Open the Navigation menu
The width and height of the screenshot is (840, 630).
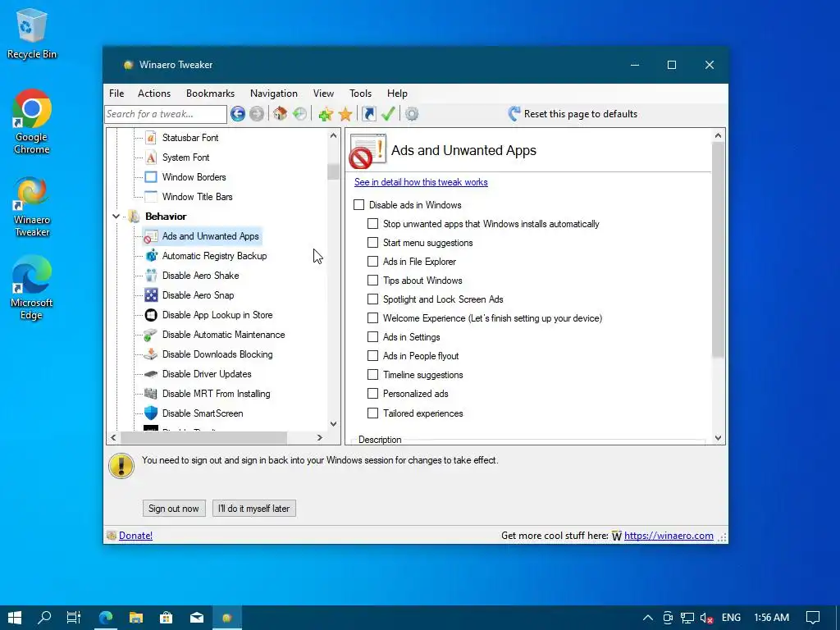tap(274, 94)
